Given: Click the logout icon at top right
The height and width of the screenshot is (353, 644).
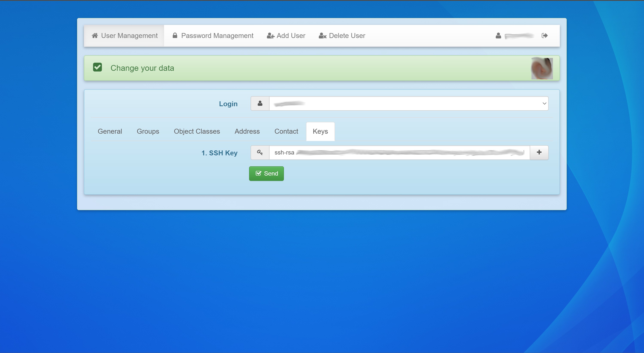Looking at the screenshot, I should point(545,35).
